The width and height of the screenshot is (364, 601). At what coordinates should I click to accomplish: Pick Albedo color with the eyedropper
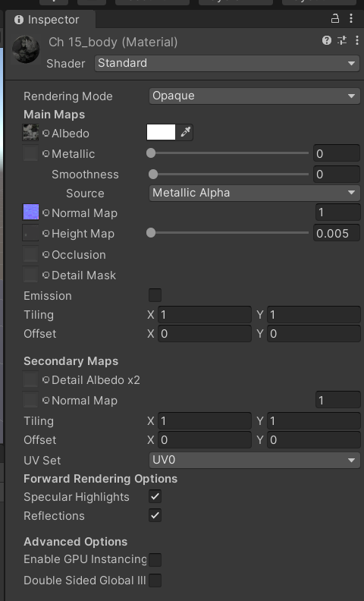pos(186,132)
